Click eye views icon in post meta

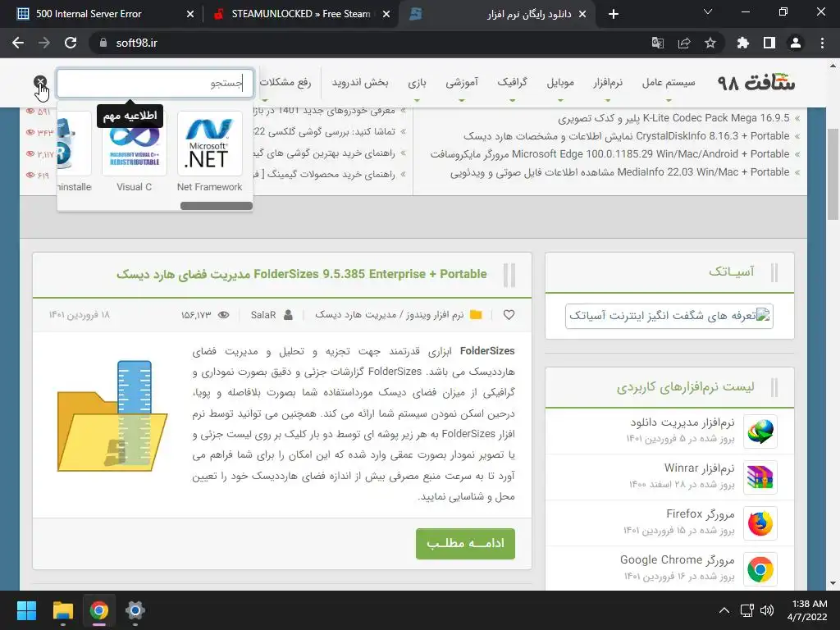click(x=223, y=315)
